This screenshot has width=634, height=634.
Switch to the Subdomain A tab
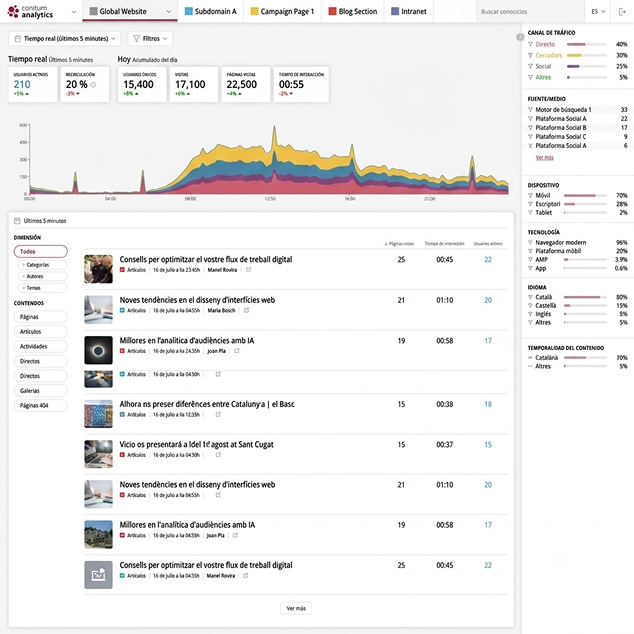tap(211, 11)
